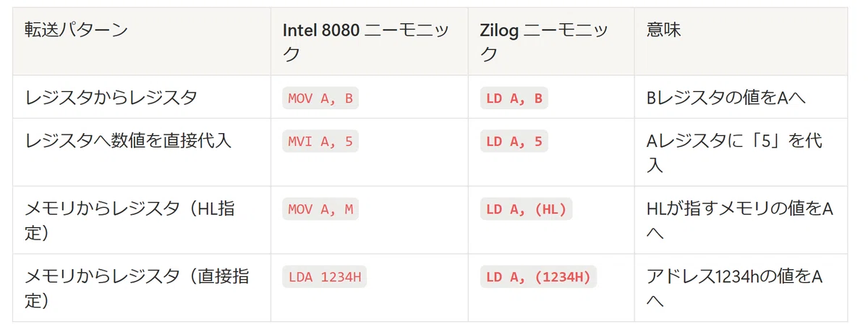
Task: Click the MVI A, 5 code snippet
Action: coord(320,141)
